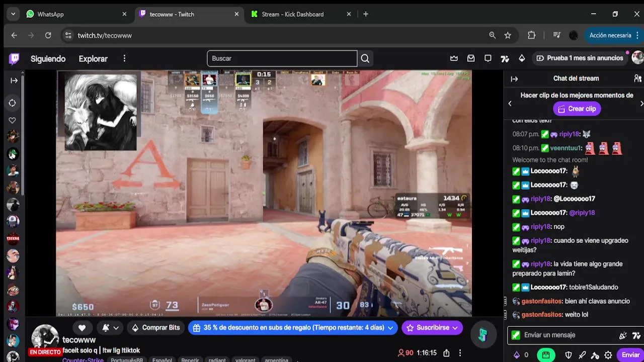Open the stream options three-dot menu
Image resolution: width=644 pixels, height=362 pixels.
[460, 353]
